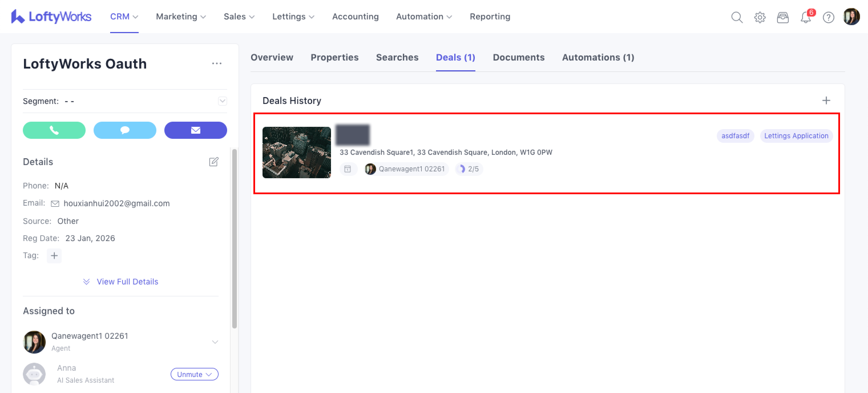Screen dimensions: 868x393
Task: Open the search magnifier in header
Action: pyautogui.click(x=736, y=17)
